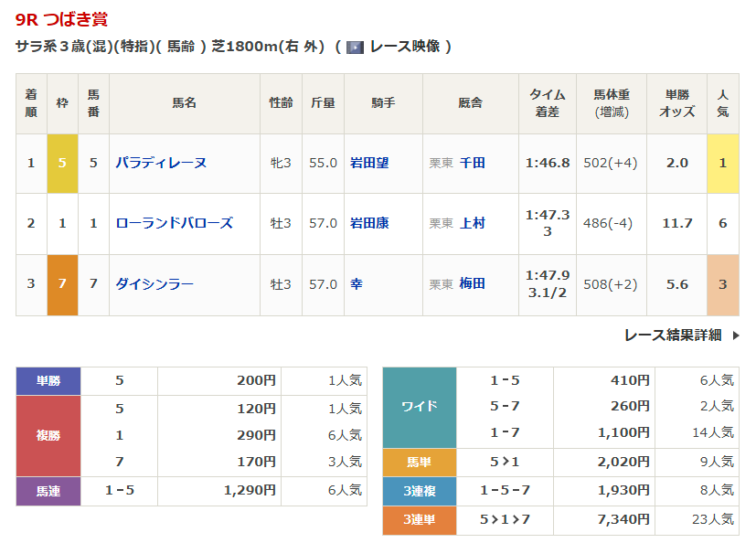The width and height of the screenshot is (756, 543).
Task: Open the レース映像 link
Action: point(405,47)
